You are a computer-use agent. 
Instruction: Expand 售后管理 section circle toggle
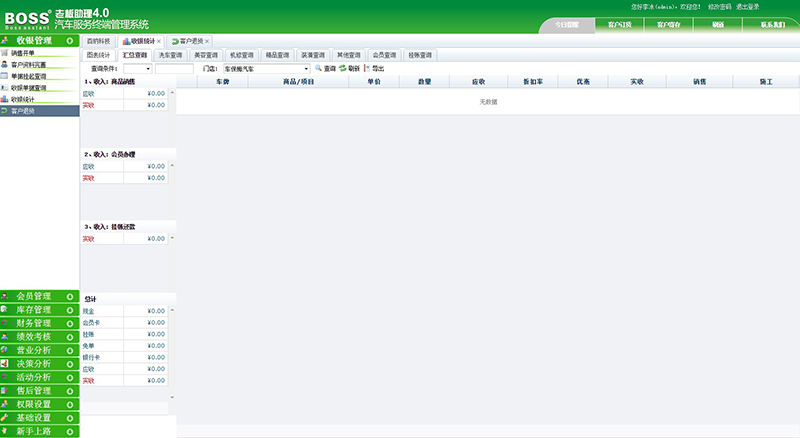[x=70, y=391]
